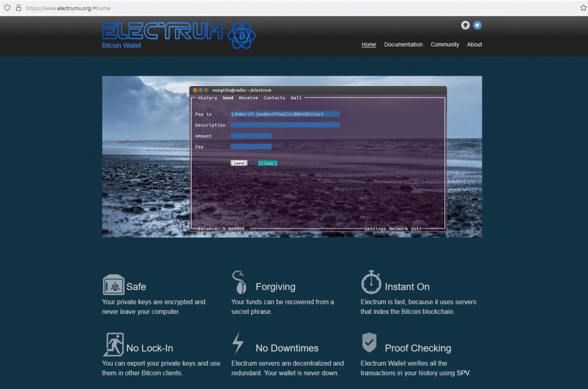The width and height of the screenshot is (588, 389).
Task: Click the Safe vault icon
Action: pos(113,285)
